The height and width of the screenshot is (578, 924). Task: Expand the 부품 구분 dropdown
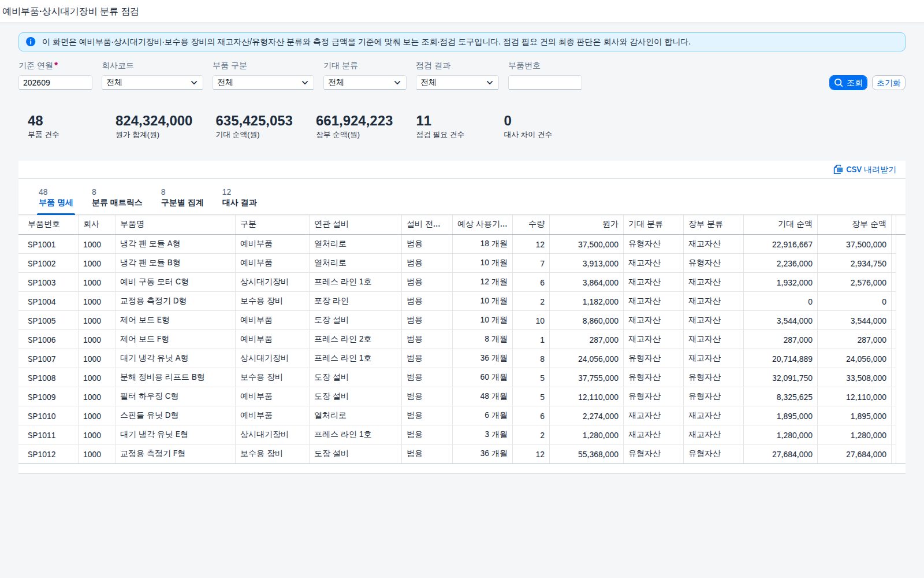[263, 83]
